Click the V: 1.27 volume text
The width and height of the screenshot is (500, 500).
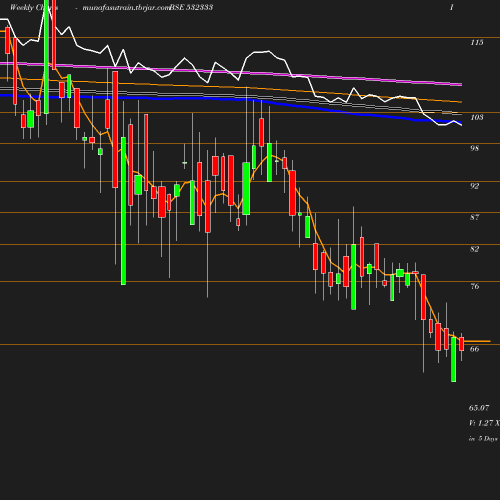pos(484,423)
